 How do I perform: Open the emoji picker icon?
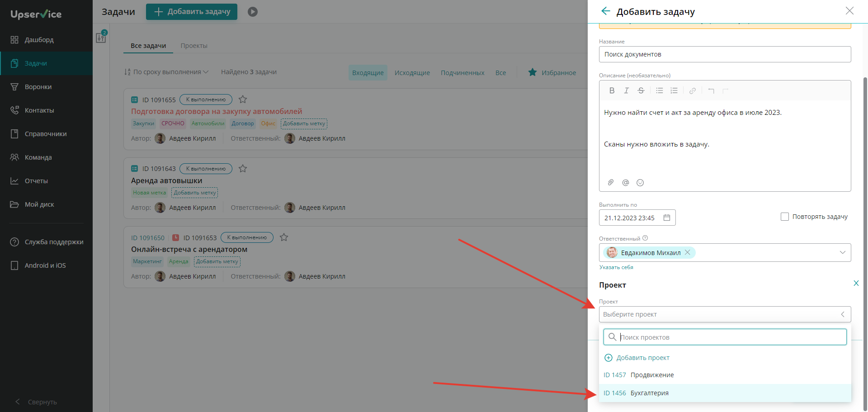click(640, 182)
